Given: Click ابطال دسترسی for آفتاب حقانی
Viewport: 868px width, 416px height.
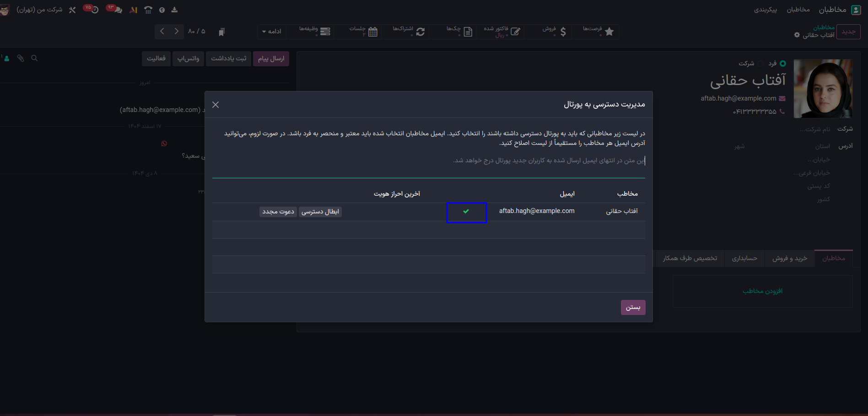Looking at the screenshot, I should click(x=320, y=212).
